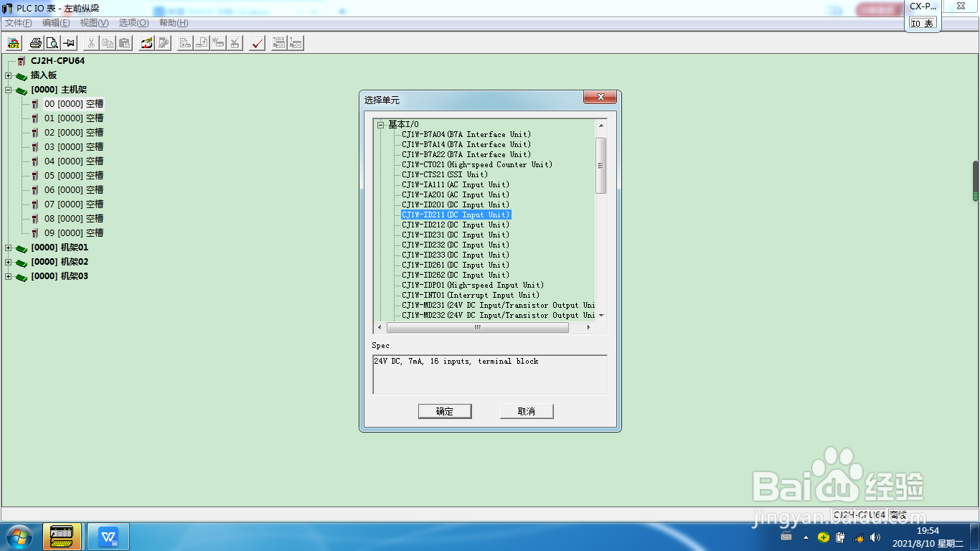Expand the [0000] 机架03 node
The height and width of the screenshot is (551, 980).
[9, 276]
